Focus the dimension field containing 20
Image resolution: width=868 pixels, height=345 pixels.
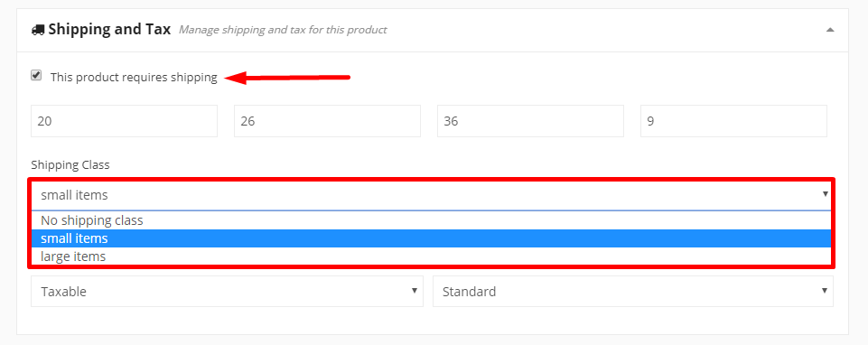tap(124, 121)
